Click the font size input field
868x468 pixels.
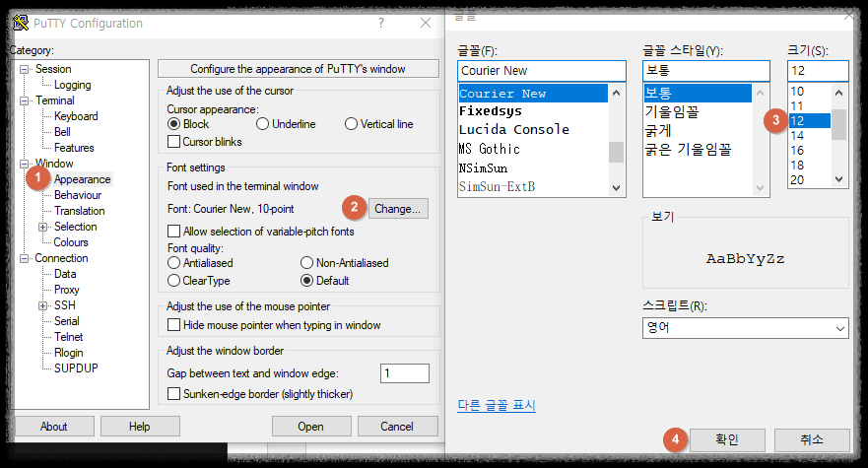(818, 71)
